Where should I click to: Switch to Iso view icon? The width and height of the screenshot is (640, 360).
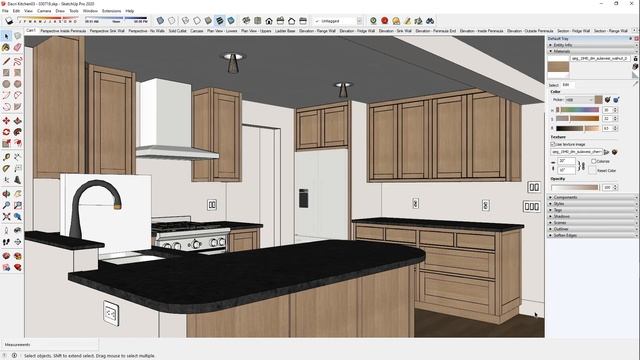[x=246, y=20]
